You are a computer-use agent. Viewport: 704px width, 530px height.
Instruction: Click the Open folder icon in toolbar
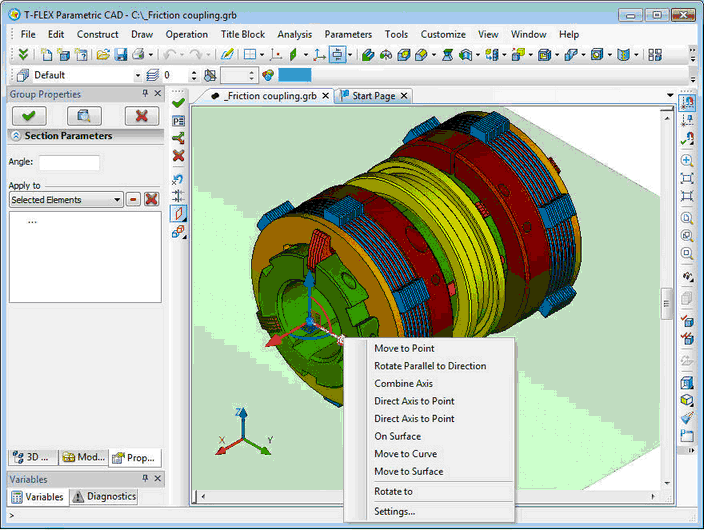pyautogui.click(x=102, y=54)
